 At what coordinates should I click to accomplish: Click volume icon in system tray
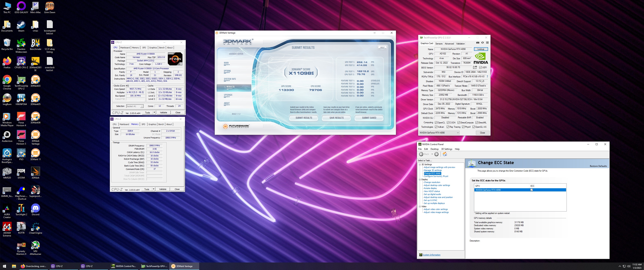click(629, 266)
